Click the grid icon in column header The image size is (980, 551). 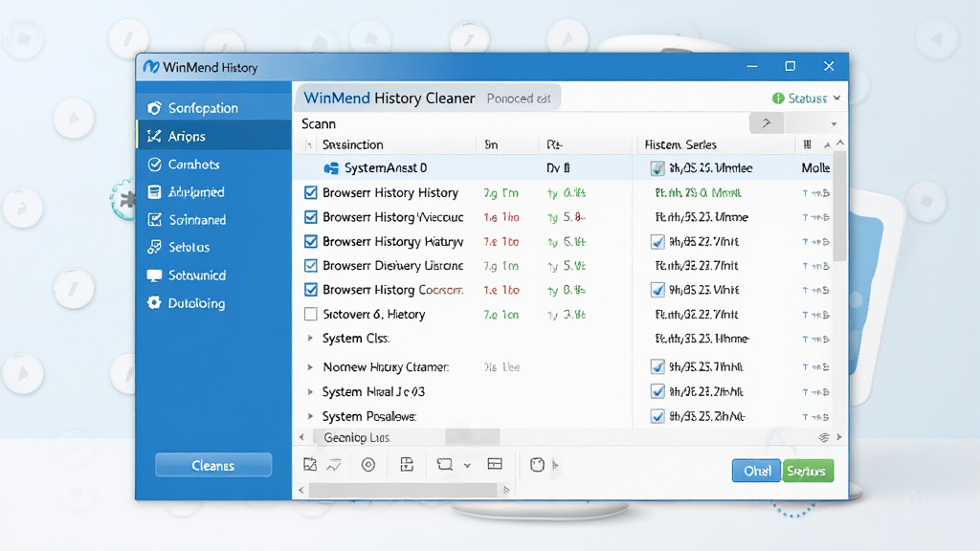(x=808, y=145)
